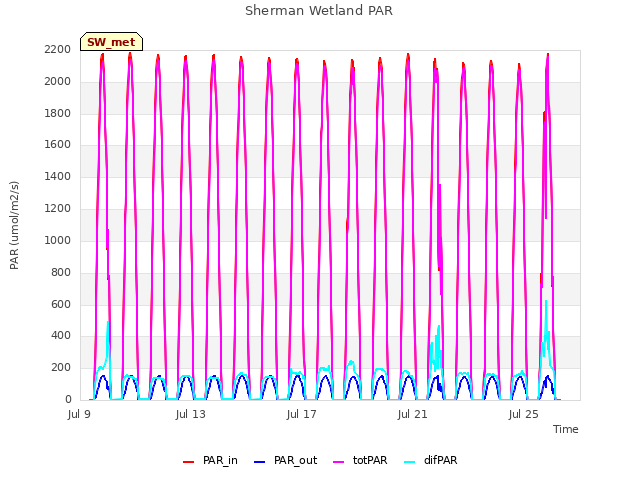Viewport: 640px width, 480px height.
Task: Click the 2000 y-axis tick label
Action: [58, 81]
